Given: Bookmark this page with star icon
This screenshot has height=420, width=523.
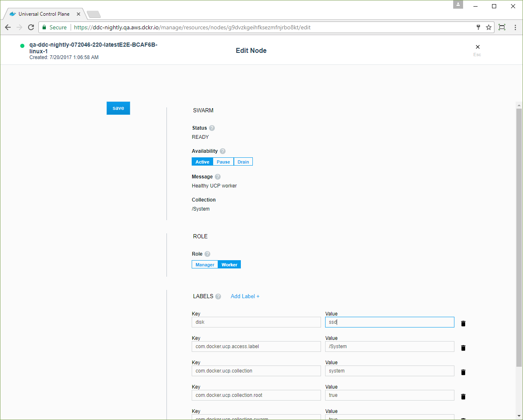Looking at the screenshot, I should (489, 27).
